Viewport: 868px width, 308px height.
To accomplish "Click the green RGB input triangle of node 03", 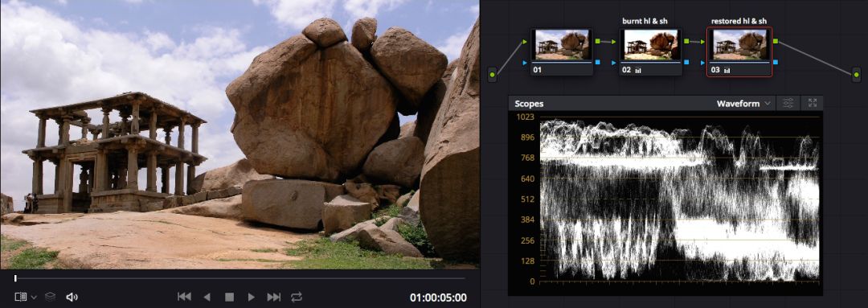I will [703, 41].
